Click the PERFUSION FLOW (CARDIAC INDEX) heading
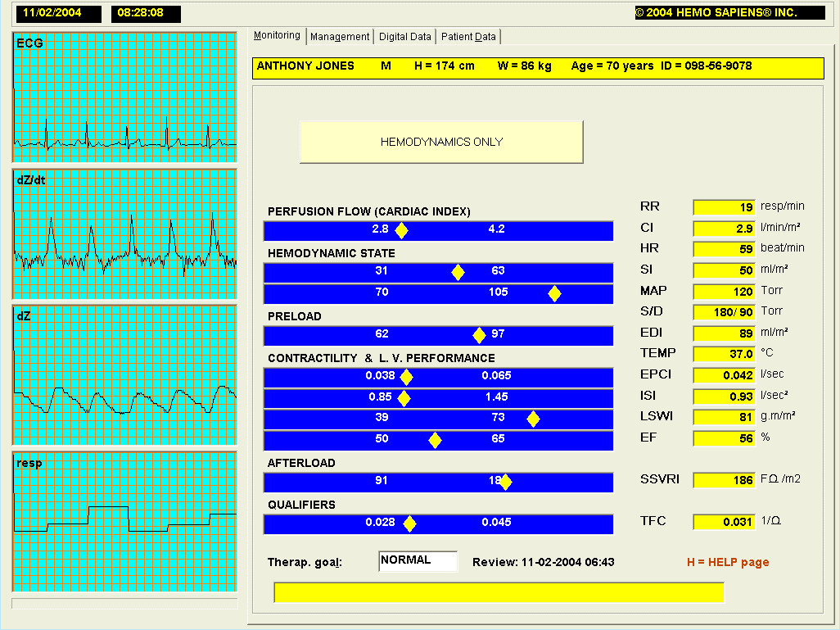840x630 pixels. [369, 212]
